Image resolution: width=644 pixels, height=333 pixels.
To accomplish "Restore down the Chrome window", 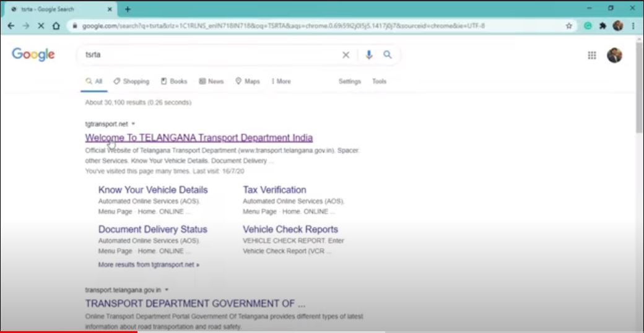I will 611,8.
